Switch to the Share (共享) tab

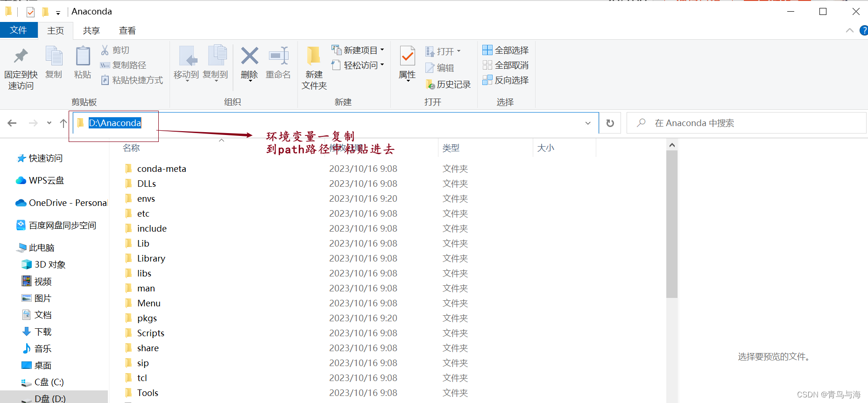92,30
